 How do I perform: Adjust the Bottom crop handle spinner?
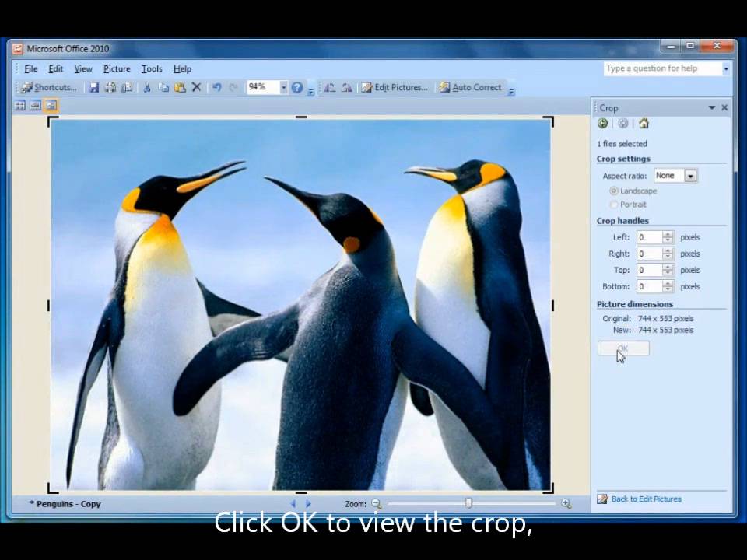coord(668,287)
